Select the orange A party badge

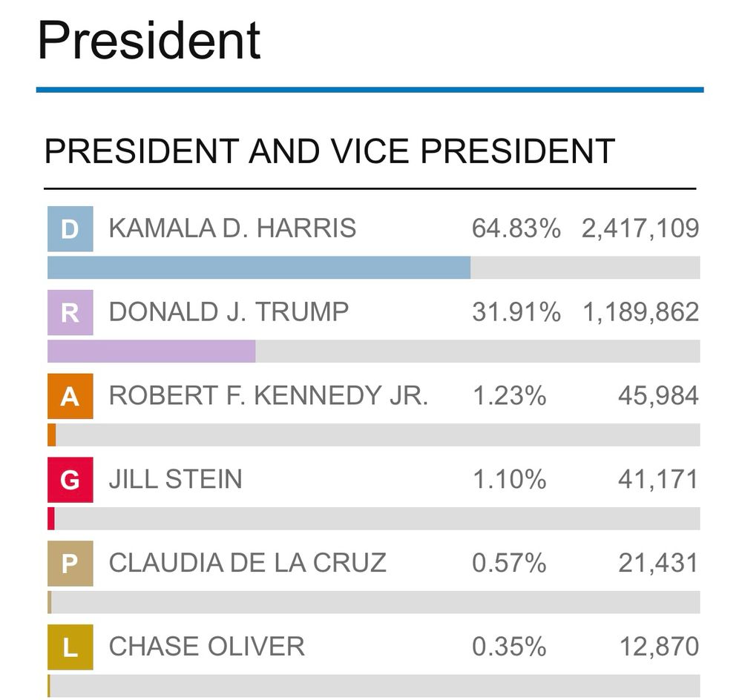point(70,396)
